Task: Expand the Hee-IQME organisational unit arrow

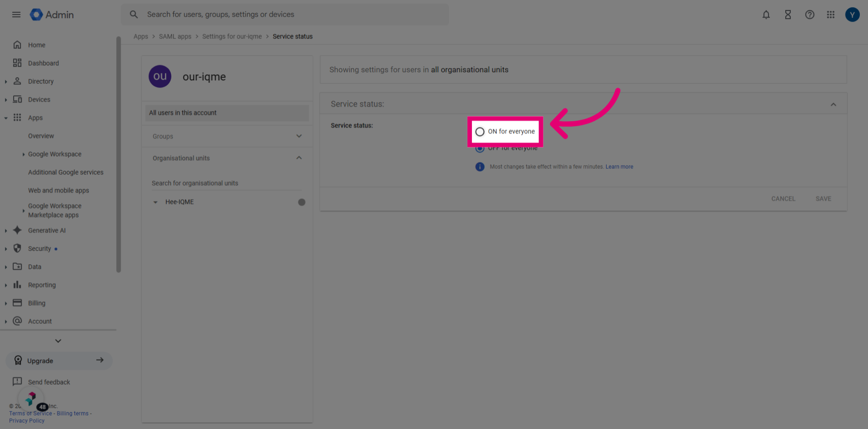Action: [x=155, y=202]
